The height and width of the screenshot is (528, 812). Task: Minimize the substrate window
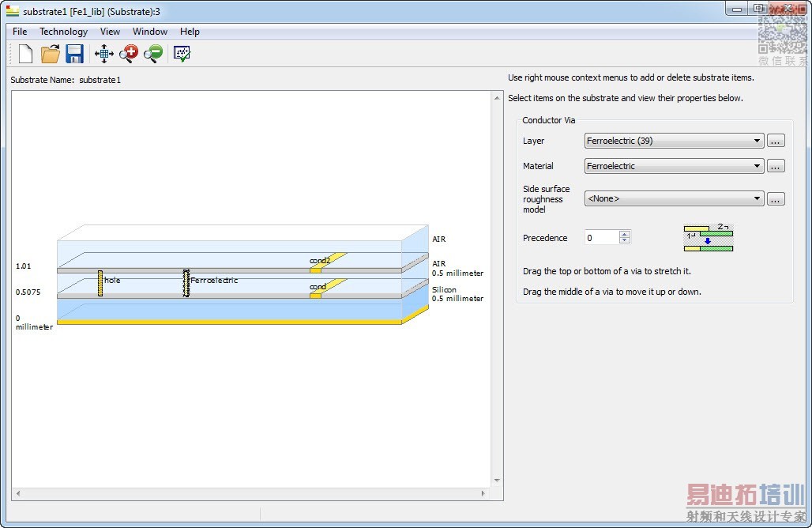tap(737, 9)
